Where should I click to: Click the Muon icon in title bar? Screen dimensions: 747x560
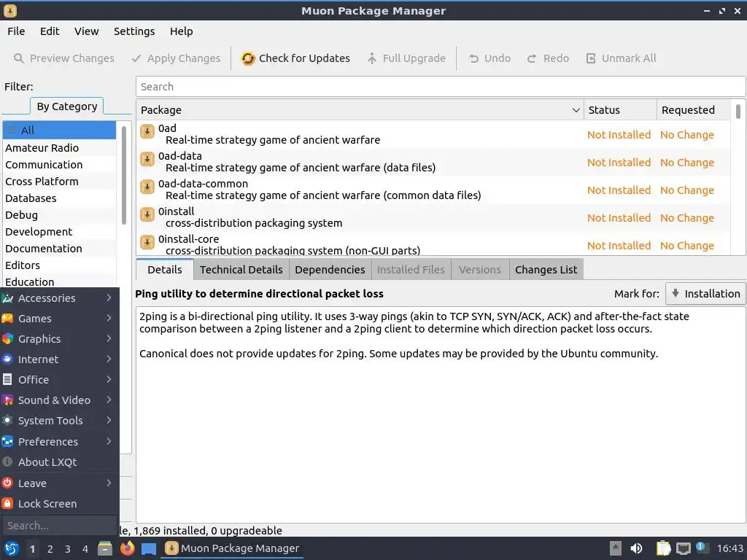[x=10, y=10]
